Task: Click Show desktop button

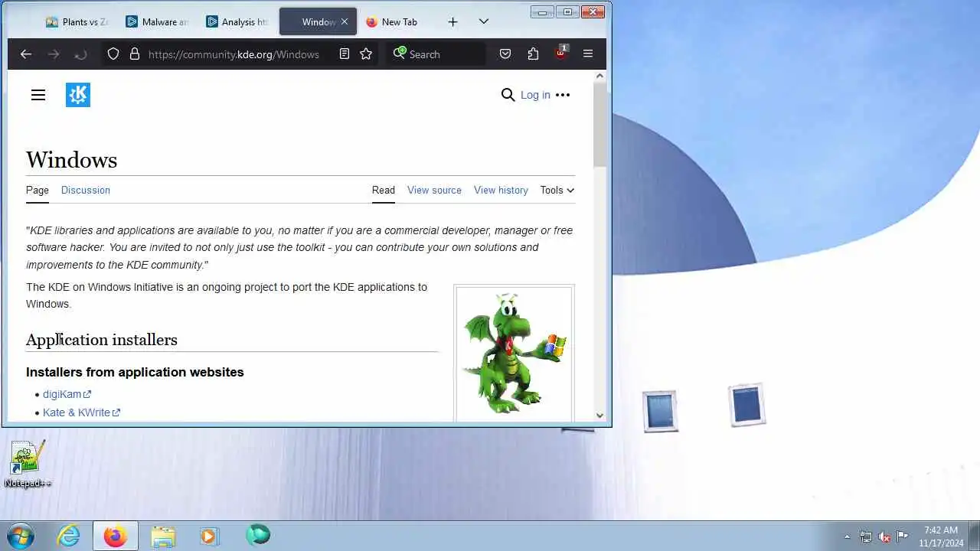Action: tap(975, 536)
